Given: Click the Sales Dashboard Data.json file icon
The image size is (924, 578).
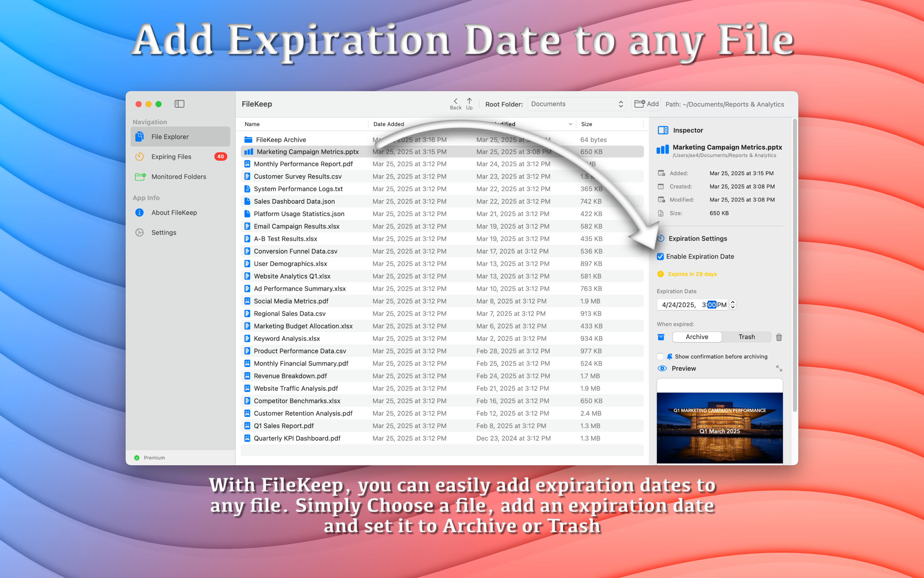Looking at the screenshot, I should point(247,201).
